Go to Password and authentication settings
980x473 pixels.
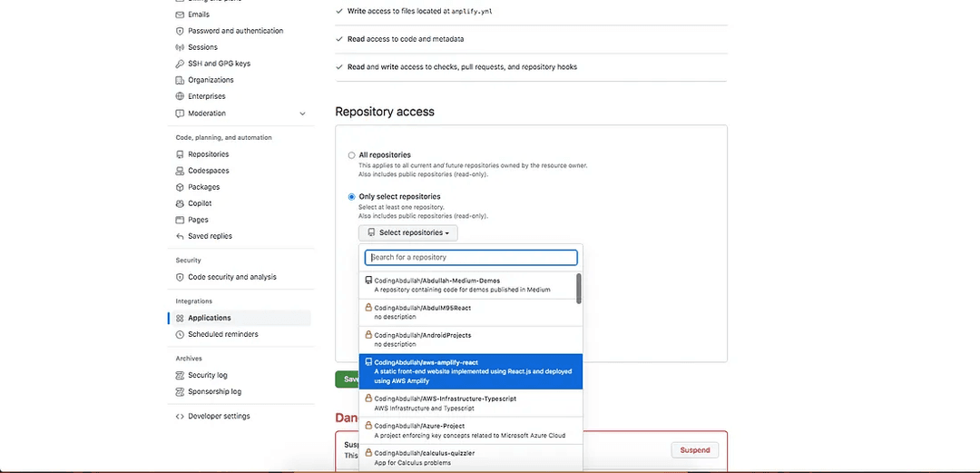coord(235,31)
